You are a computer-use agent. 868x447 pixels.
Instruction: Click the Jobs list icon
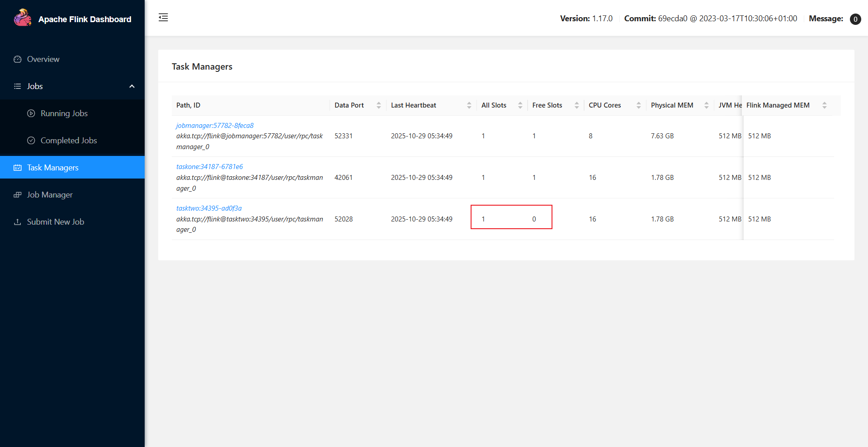[x=18, y=86]
